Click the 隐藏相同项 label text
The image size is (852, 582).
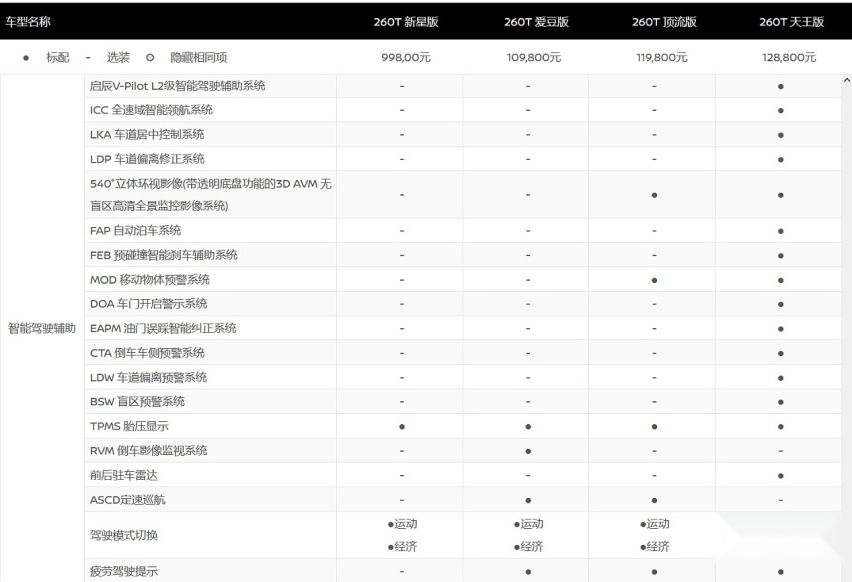pyautogui.click(x=198, y=58)
